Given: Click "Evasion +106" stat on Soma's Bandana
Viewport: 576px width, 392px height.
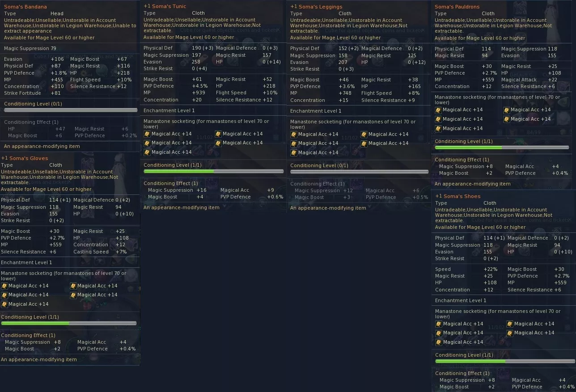Looking at the screenshot, I should (34, 59).
